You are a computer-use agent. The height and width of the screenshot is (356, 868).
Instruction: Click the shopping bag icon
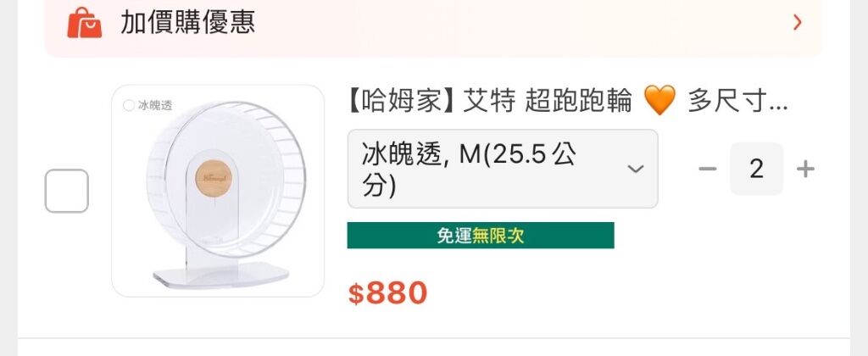pyautogui.click(x=84, y=23)
